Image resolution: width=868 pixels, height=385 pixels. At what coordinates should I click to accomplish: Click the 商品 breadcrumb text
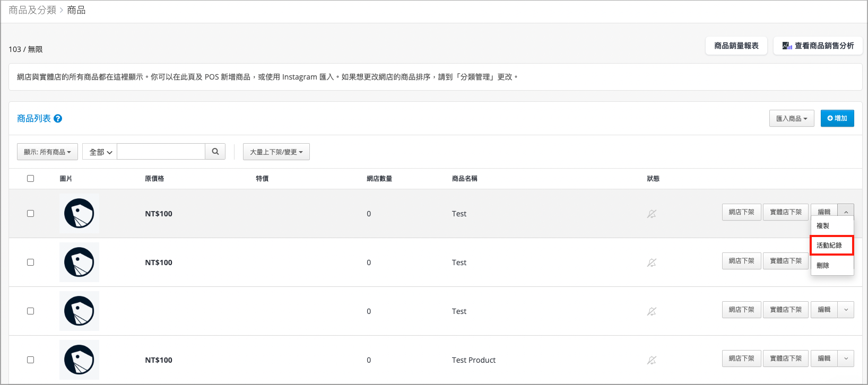(x=76, y=10)
